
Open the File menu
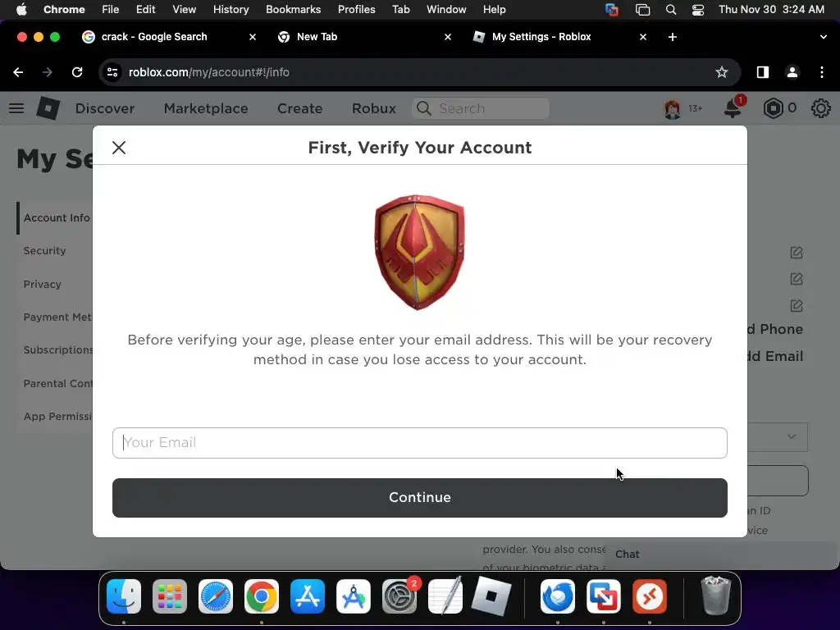tap(111, 9)
